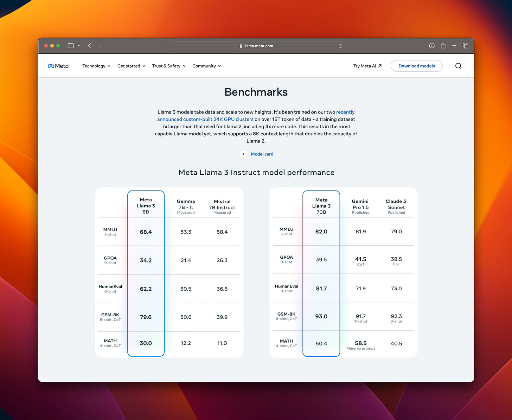Select the Gemini Pro 1.5 column header
Screen dimensions: 512x420
360,206
